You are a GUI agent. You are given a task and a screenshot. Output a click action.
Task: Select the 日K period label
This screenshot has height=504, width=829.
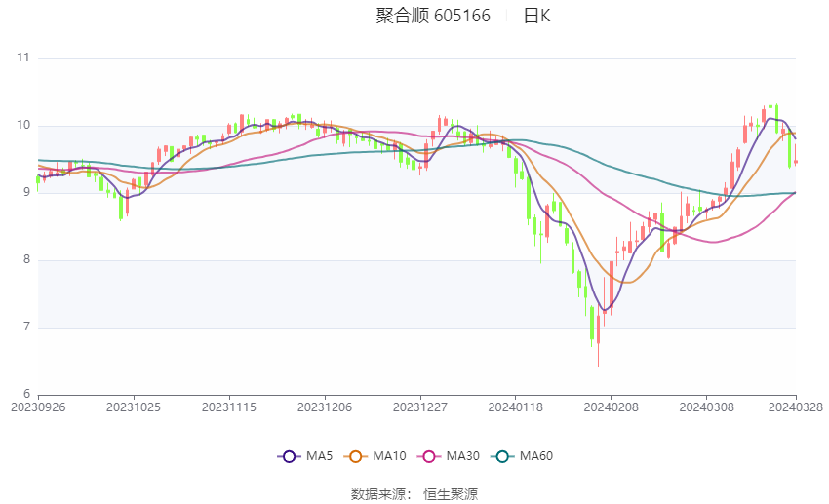pos(536,16)
